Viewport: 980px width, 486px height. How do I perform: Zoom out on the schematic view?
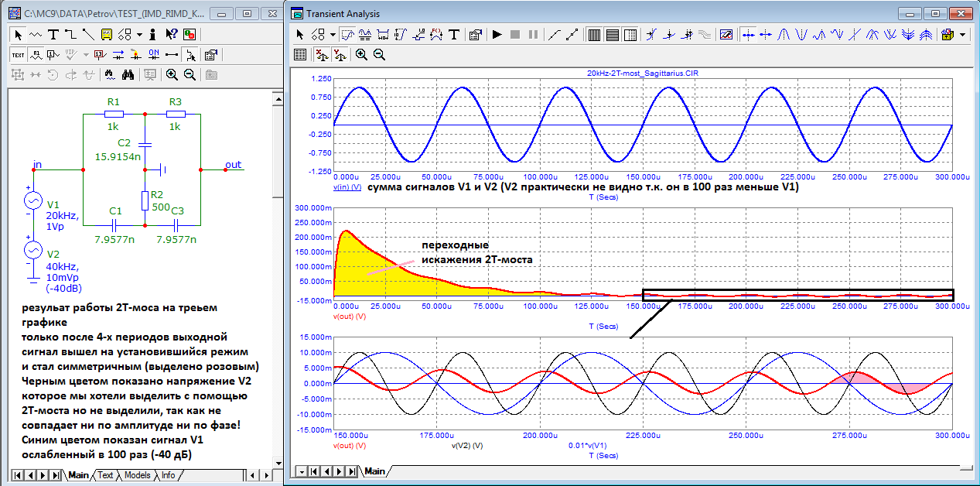189,74
